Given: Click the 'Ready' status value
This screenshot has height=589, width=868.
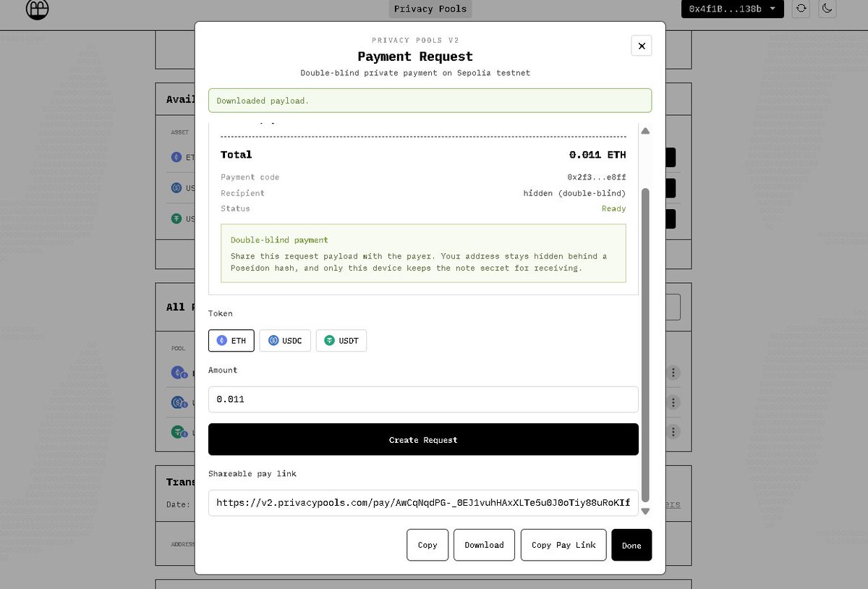Looking at the screenshot, I should click(613, 208).
